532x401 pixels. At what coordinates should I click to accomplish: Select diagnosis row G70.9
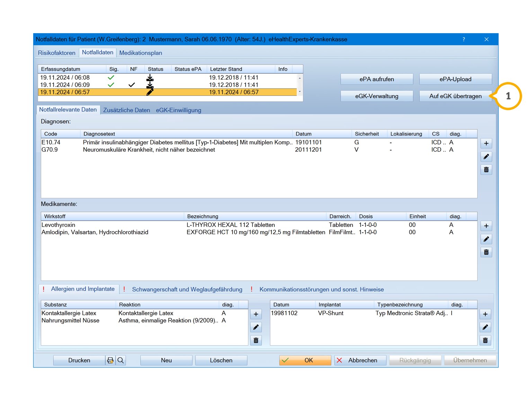point(259,149)
